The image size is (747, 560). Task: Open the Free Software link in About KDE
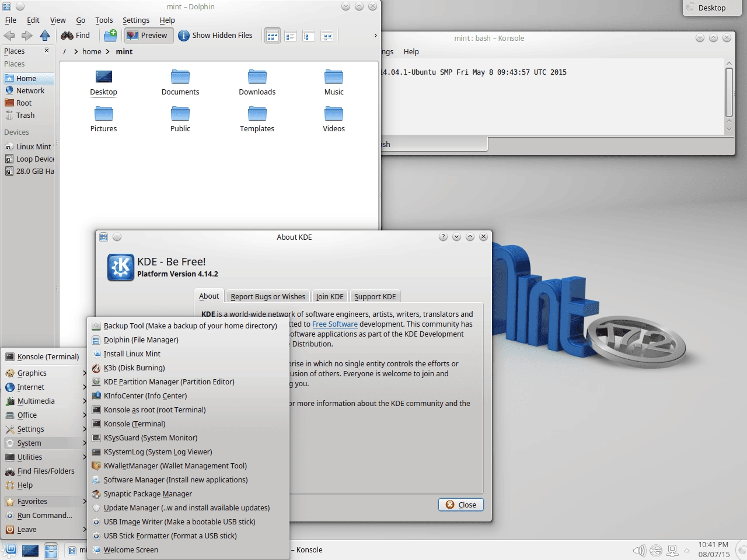(335, 324)
